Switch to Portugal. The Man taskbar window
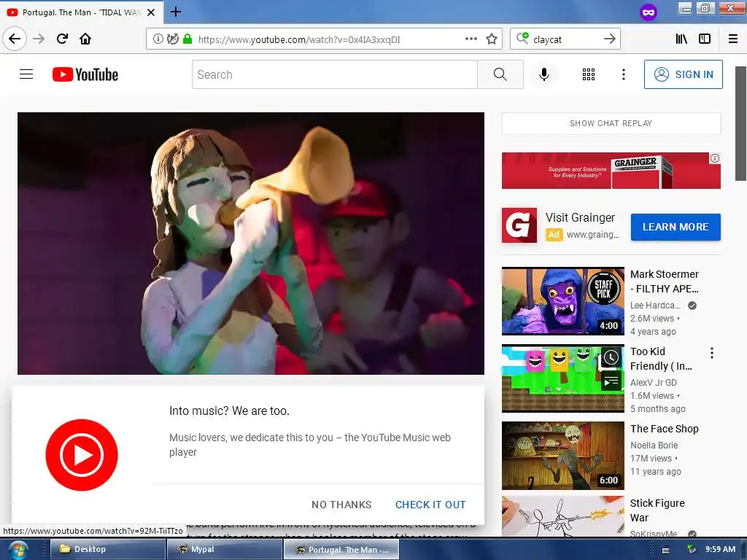This screenshot has width=747, height=560. click(x=341, y=550)
